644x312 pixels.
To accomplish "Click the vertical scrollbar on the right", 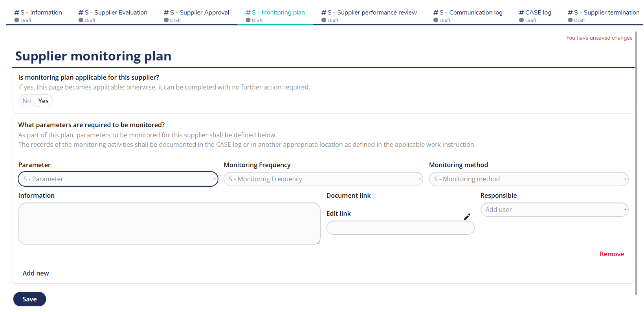I will click(636, 157).
